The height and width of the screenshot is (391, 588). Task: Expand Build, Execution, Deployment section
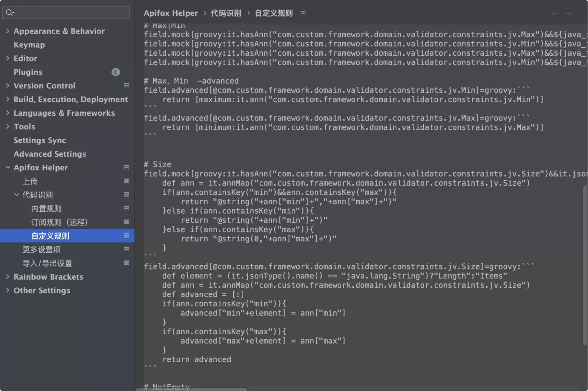pos(8,99)
